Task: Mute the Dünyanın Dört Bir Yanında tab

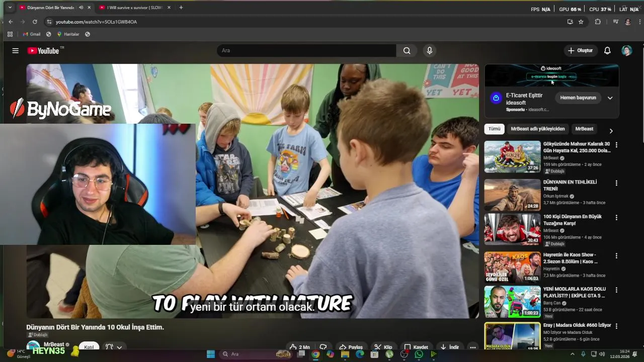Action: coord(81,8)
